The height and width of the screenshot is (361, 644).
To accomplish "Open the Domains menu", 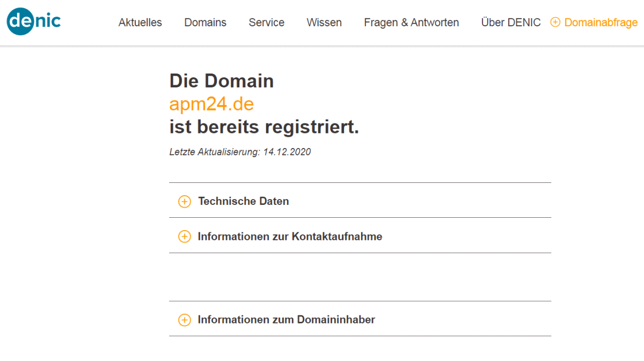I will click(x=205, y=23).
